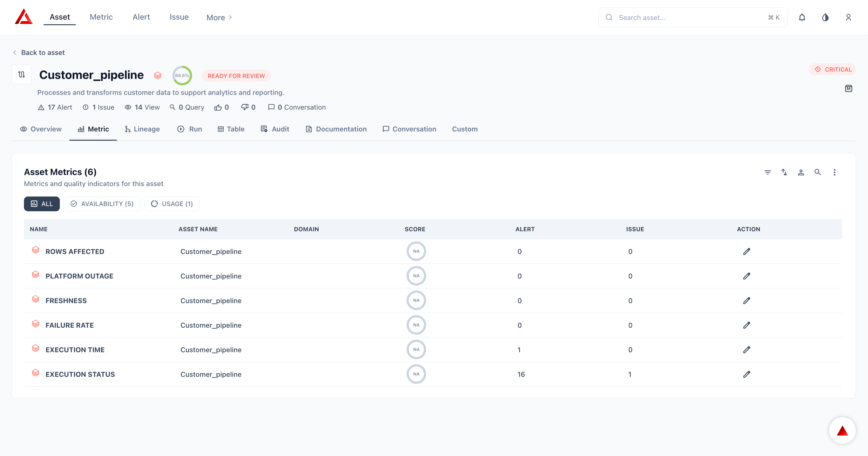This screenshot has width=868, height=456.
Task: Open search in Asset Metrics
Action: [817, 172]
